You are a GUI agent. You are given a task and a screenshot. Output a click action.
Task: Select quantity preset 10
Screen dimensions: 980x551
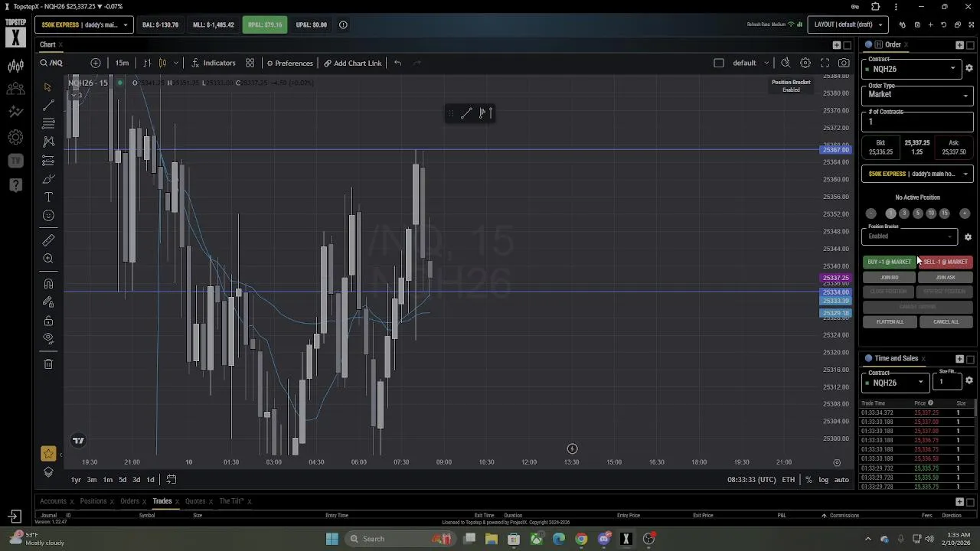coord(931,214)
